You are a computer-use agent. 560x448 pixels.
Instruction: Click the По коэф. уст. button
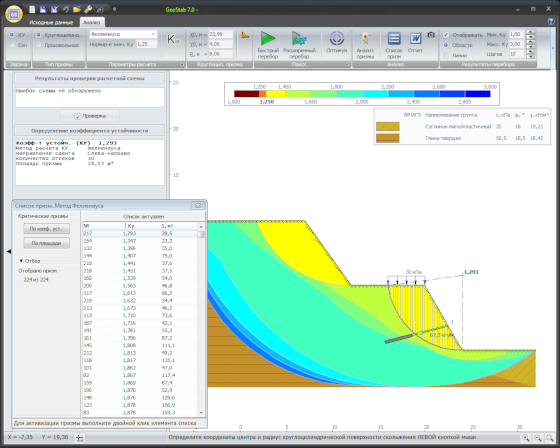pos(46,229)
